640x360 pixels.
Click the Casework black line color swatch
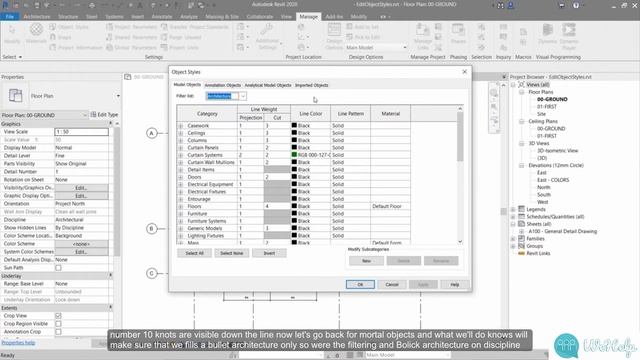(x=294, y=125)
